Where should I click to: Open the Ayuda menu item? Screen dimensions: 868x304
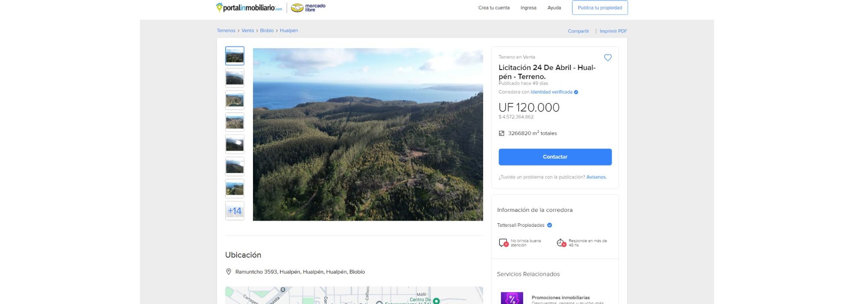point(554,8)
